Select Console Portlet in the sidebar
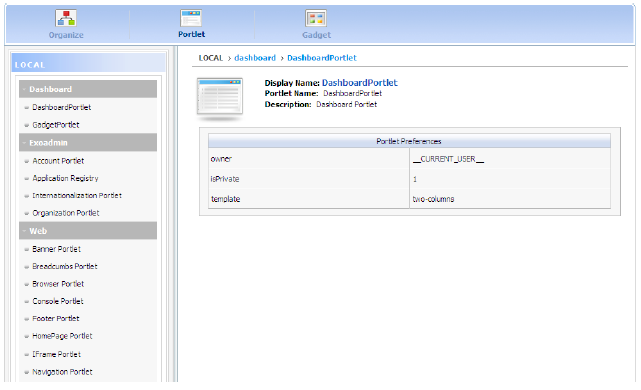Image resolution: width=641 pixels, height=390 pixels. pyautogui.click(x=58, y=301)
